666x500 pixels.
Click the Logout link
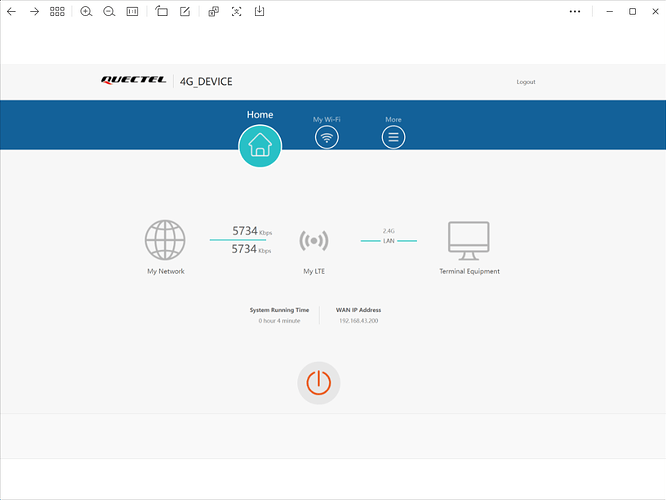(525, 82)
